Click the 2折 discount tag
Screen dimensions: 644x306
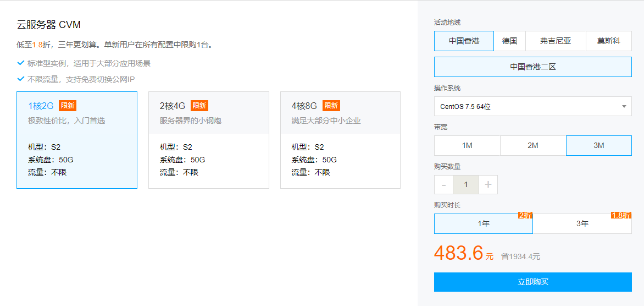(525, 216)
